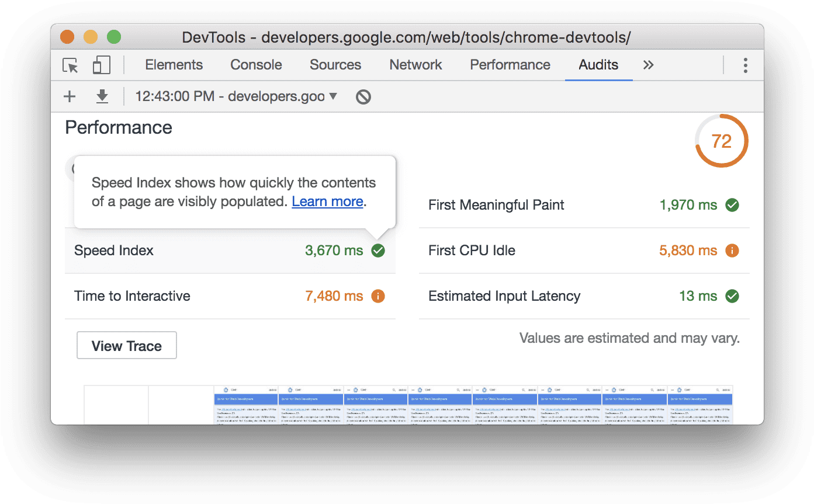Select the last filmstrip thumbnail
The height and width of the screenshot is (504, 814).
pyautogui.click(x=700, y=405)
